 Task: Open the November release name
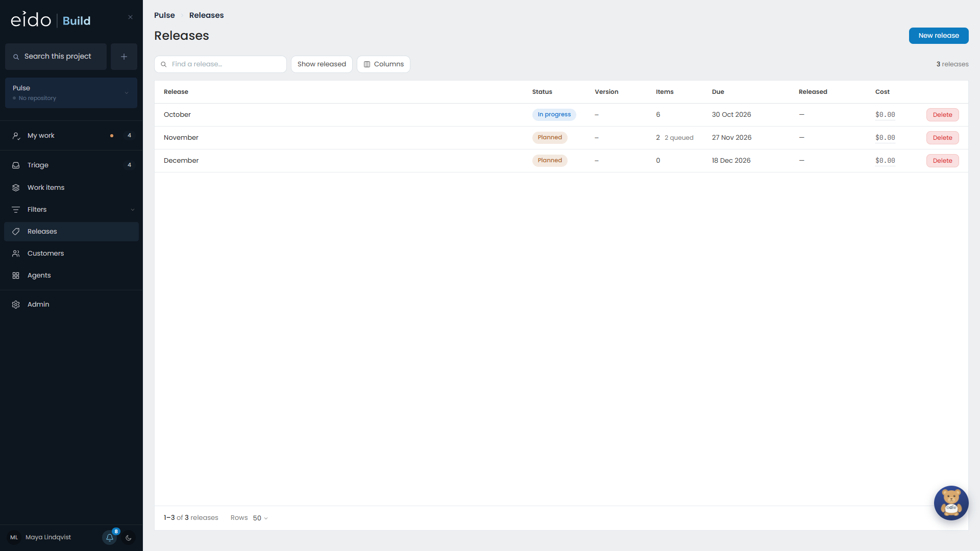(181, 138)
